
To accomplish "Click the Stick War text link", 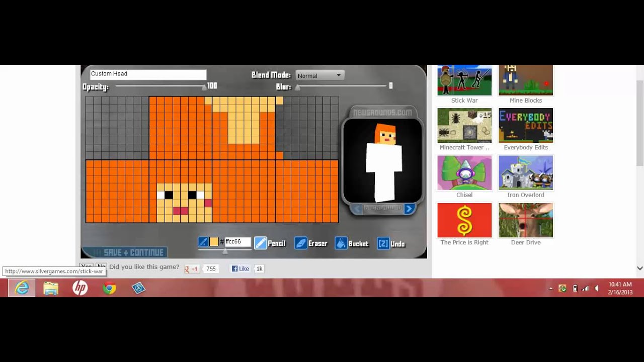I will (x=464, y=101).
